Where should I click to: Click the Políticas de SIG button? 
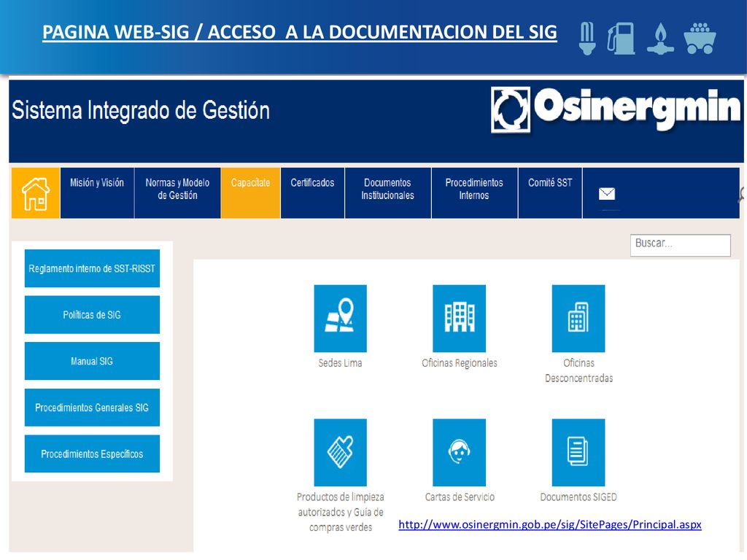[92, 315]
